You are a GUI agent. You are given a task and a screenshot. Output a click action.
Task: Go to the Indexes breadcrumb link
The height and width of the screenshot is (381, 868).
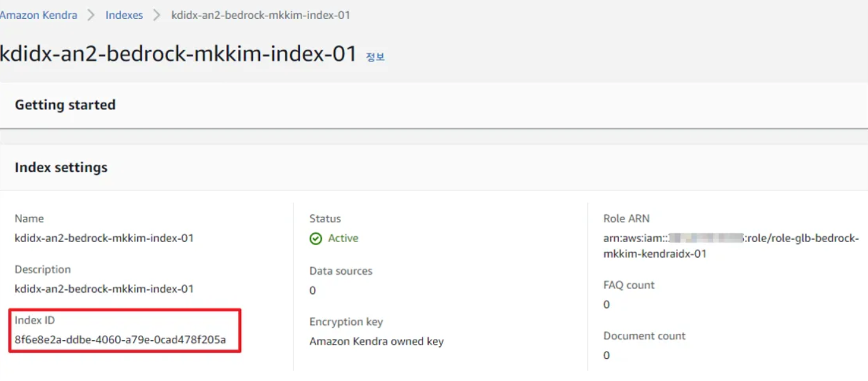124,15
